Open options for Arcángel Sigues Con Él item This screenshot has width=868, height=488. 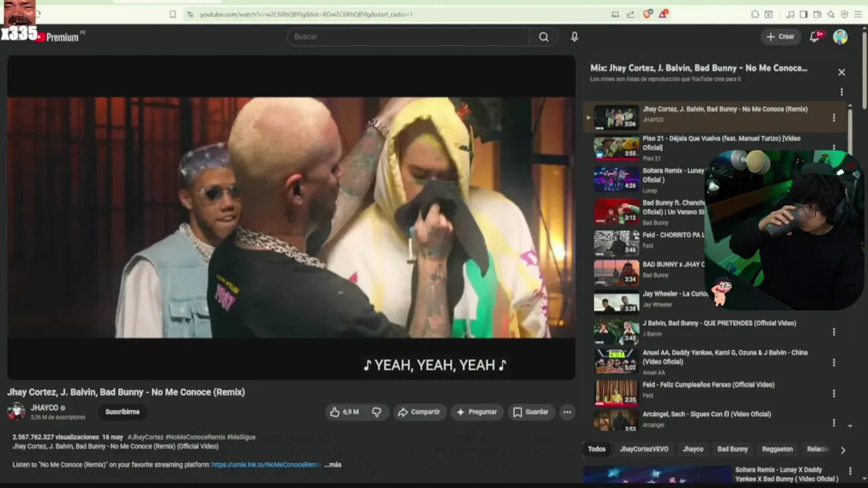(833, 423)
